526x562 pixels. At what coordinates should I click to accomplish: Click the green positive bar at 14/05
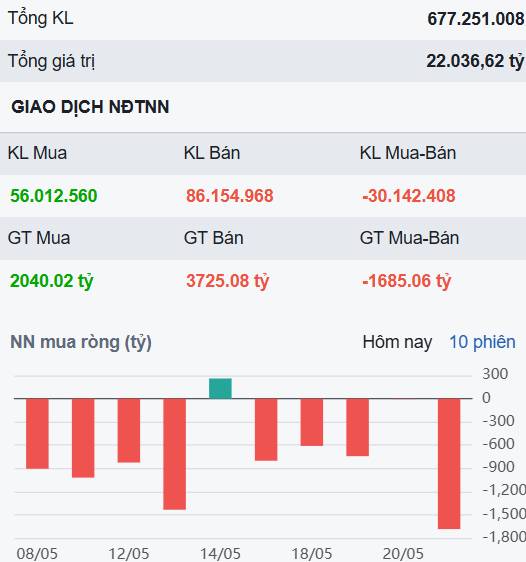[x=220, y=388]
